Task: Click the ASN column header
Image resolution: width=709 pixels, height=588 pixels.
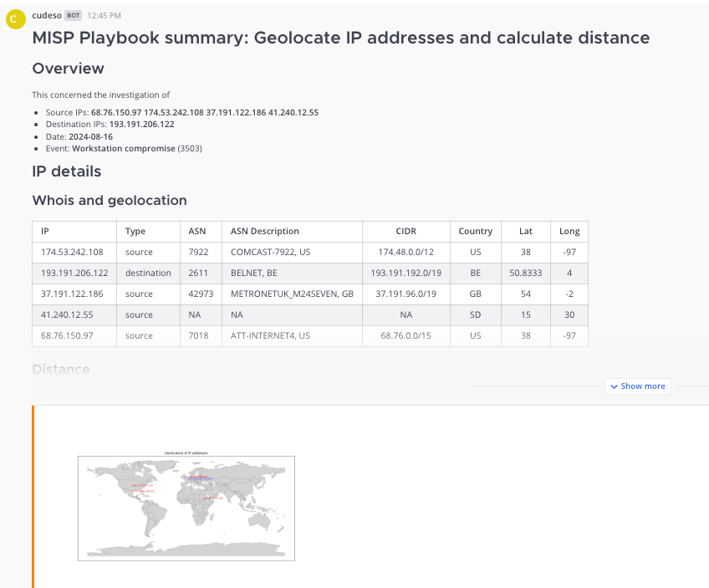Action: click(201, 232)
